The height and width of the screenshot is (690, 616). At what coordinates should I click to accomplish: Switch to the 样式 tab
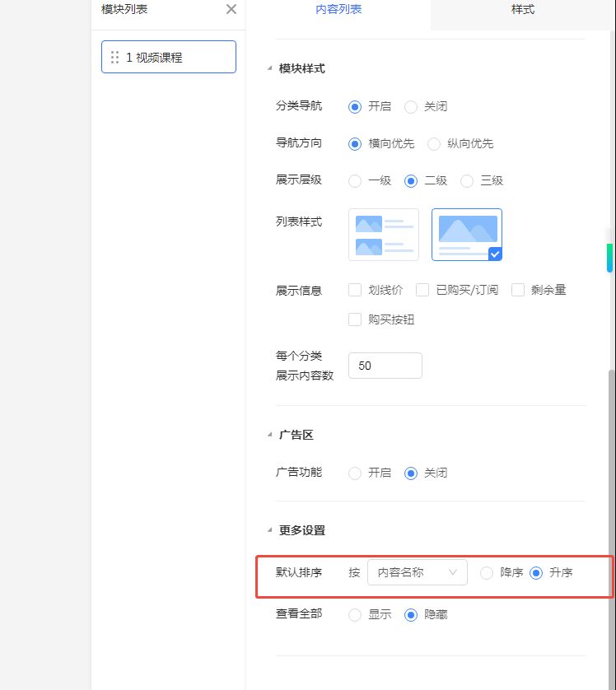pos(523,10)
